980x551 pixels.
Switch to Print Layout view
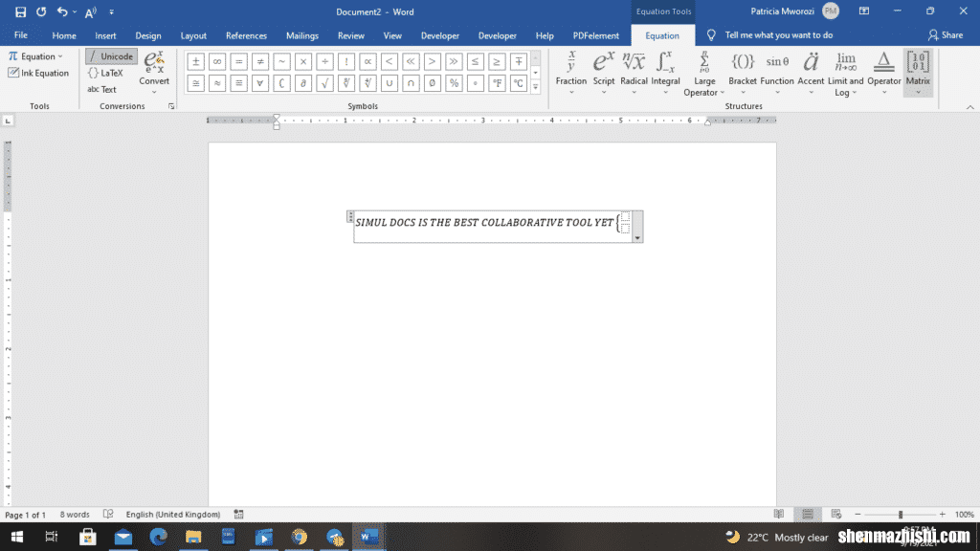(808, 514)
